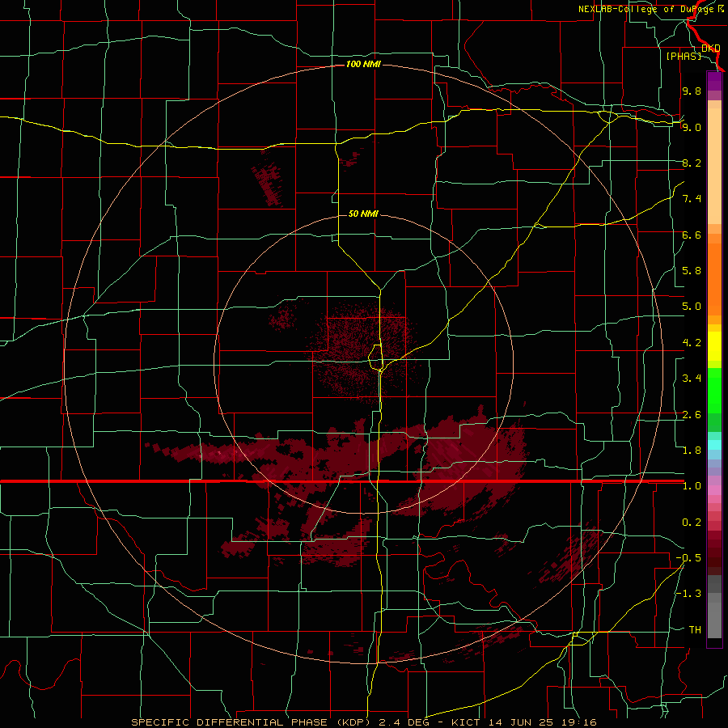The image size is (728, 728).
Task: Pick the cyan swatch on the color bar
Action: click(x=714, y=445)
